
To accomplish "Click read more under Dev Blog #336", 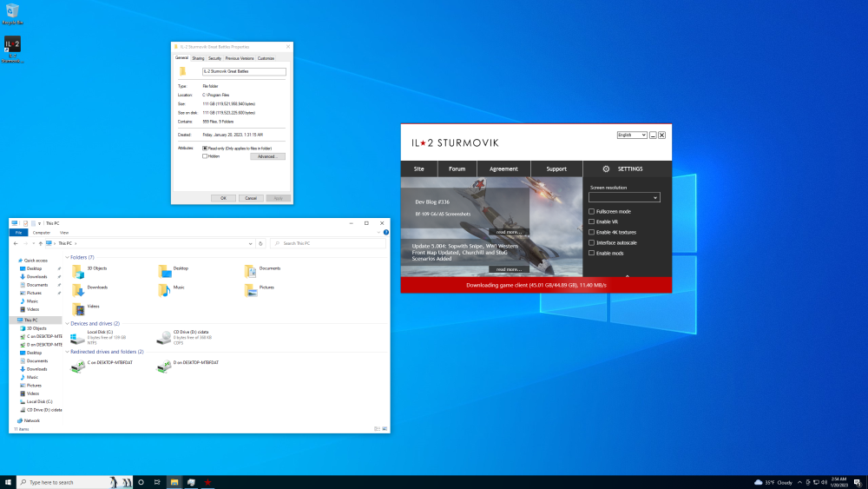I will pos(509,232).
